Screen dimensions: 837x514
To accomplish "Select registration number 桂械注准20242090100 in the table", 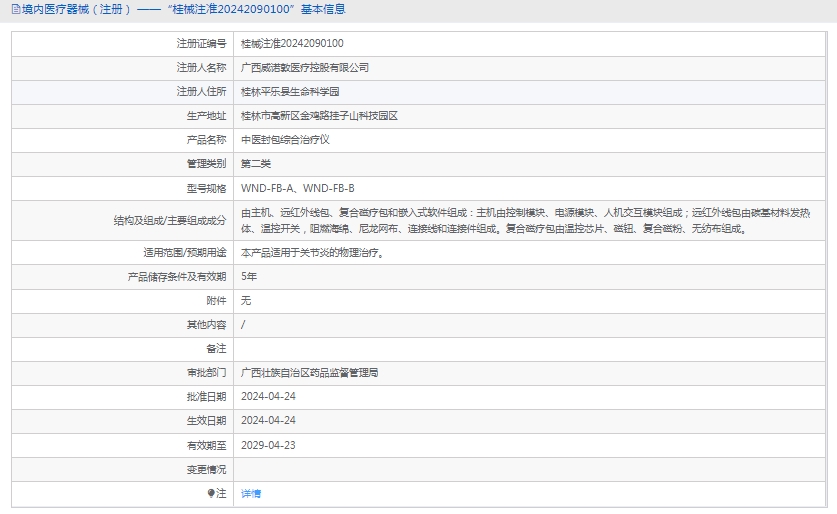I will [292, 43].
